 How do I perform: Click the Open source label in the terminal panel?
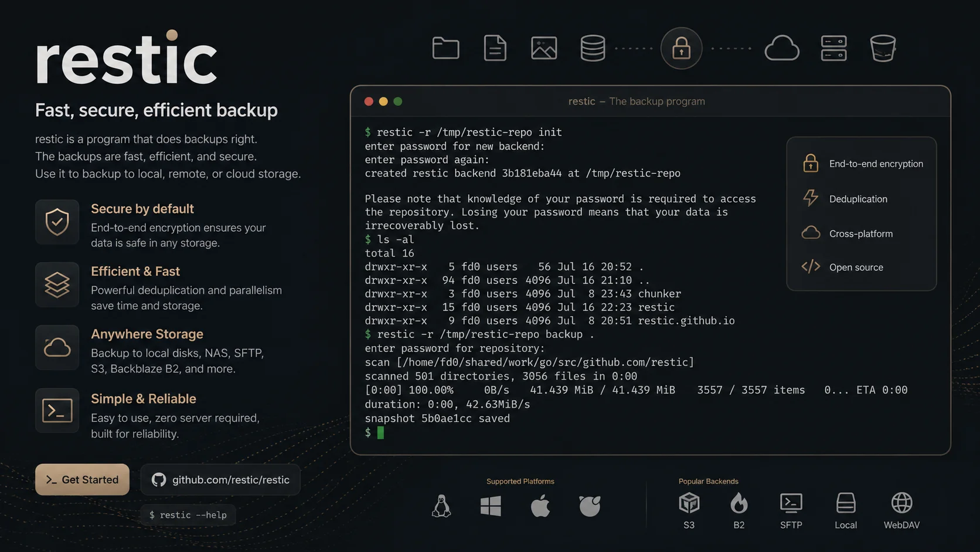856,267
